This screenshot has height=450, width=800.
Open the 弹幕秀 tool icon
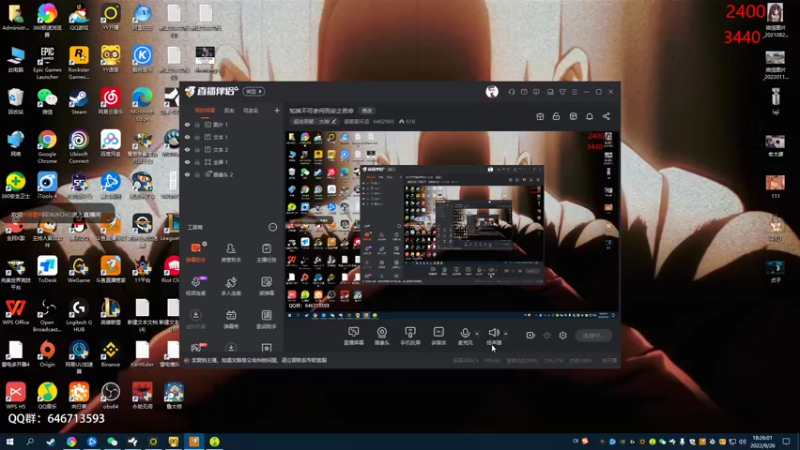coord(231,319)
